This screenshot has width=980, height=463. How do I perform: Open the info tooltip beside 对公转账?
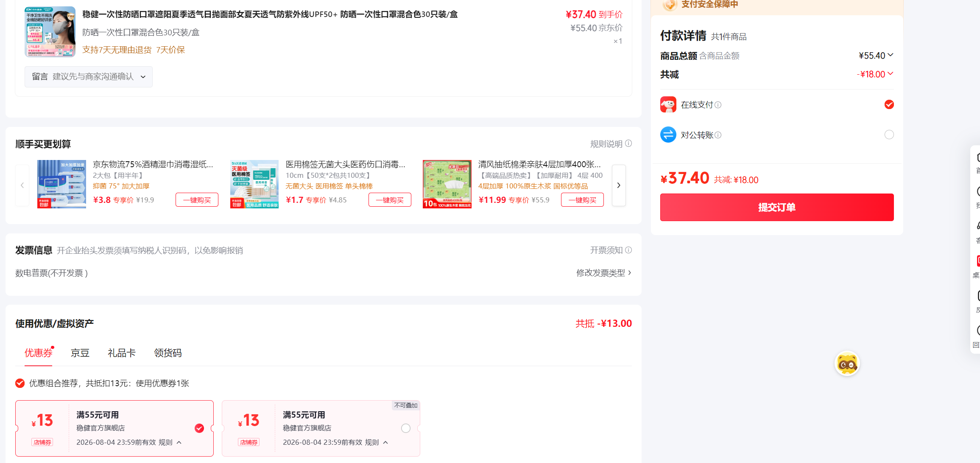point(718,135)
